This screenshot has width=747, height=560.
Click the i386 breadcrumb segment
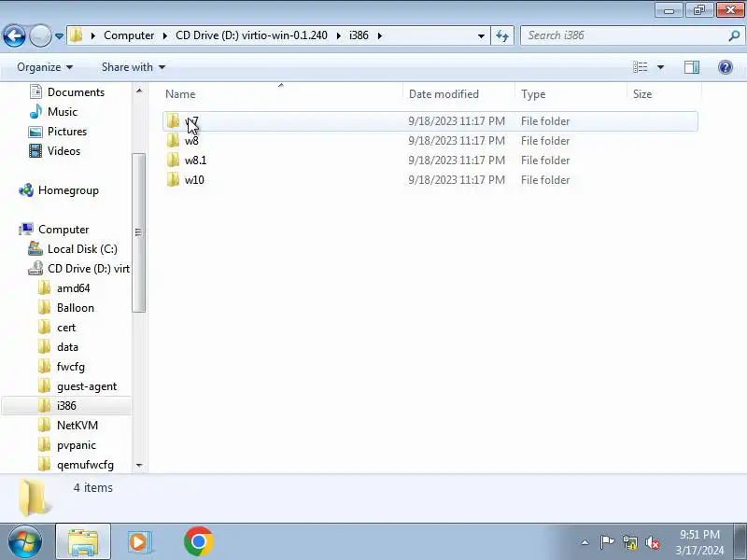coord(359,35)
